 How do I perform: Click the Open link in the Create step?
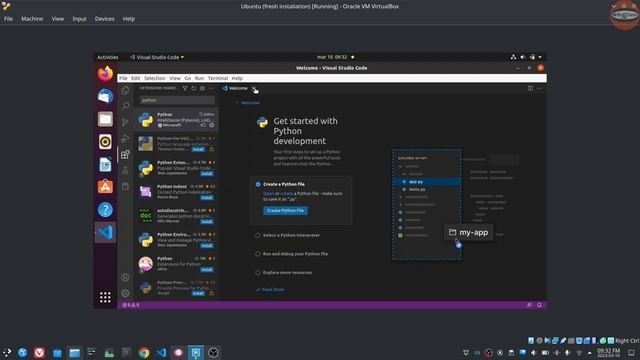[x=269, y=193]
